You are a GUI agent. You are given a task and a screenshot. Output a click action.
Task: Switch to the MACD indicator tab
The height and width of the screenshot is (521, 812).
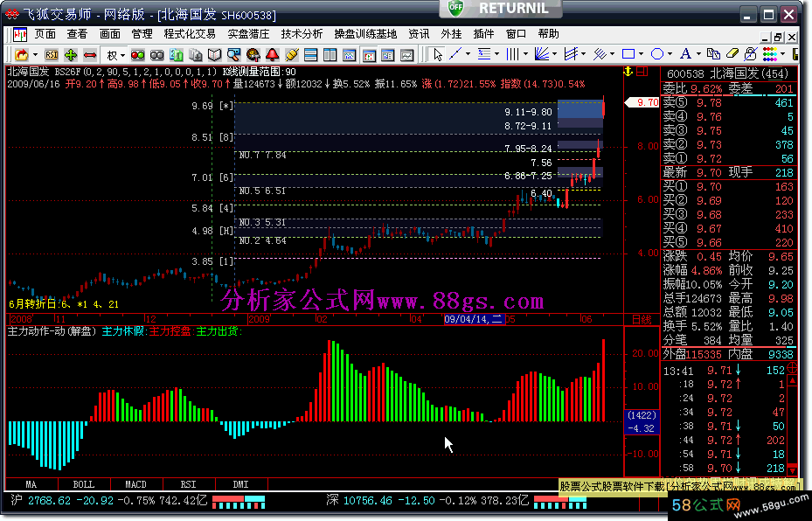coord(136,484)
